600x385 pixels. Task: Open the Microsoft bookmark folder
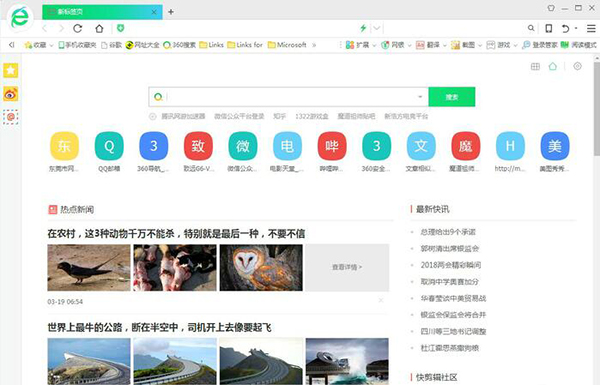[x=287, y=45]
